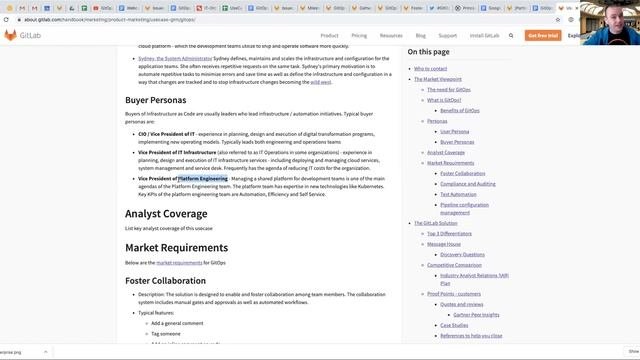
Task: Click the 'Tag someone' list item
Action: 166,334
